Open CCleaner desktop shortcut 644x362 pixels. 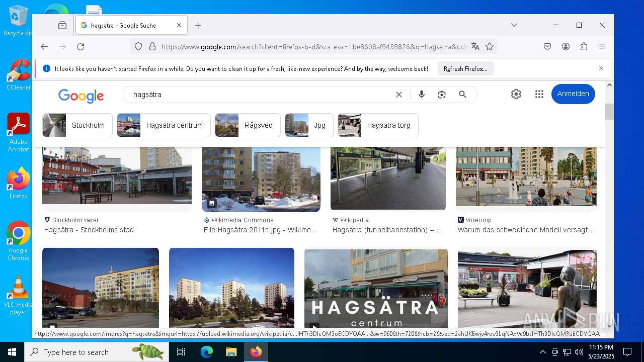(x=19, y=75)
